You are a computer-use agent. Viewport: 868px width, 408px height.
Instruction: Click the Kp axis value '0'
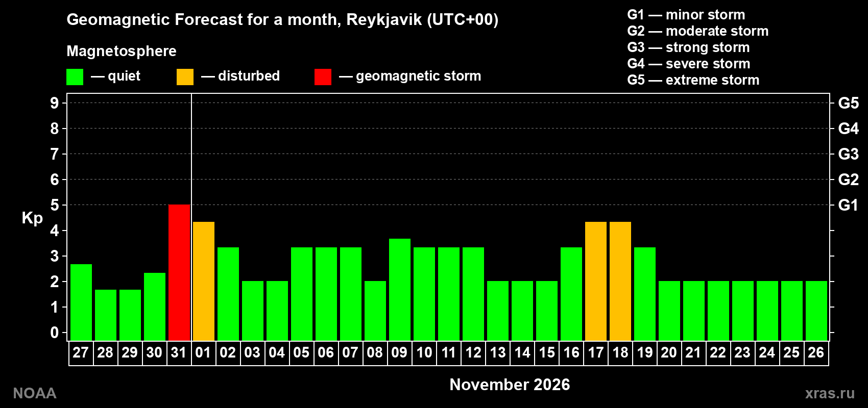pos(55,333)
